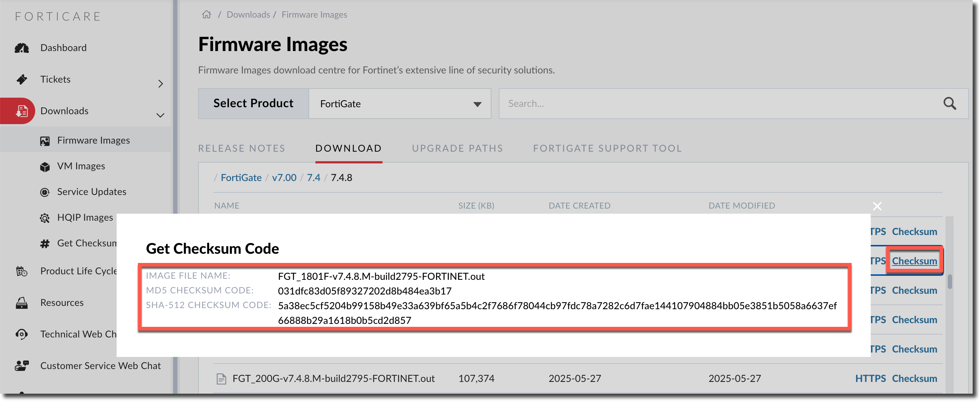Sort by the NAME column header

pos(227,206)
